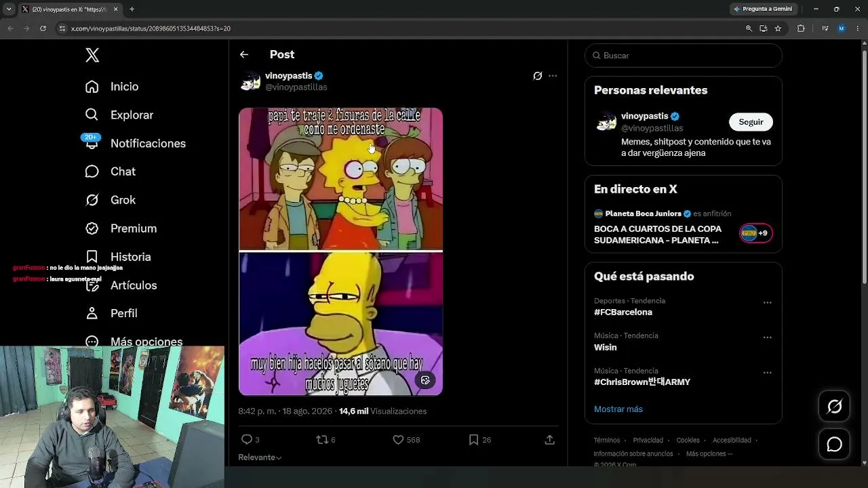Open the Accesibilidad footer link
Viewport: 868px width, 488px height.
[x=732, y=440]
